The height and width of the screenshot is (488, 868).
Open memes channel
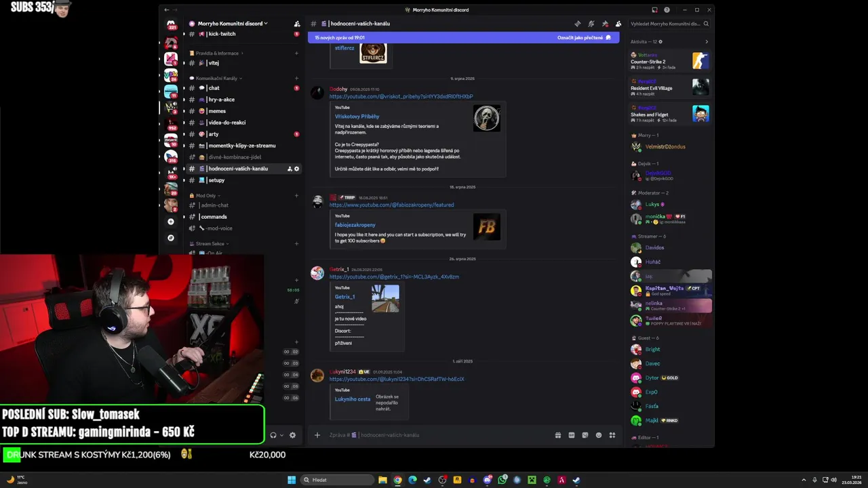click(243, 111)
